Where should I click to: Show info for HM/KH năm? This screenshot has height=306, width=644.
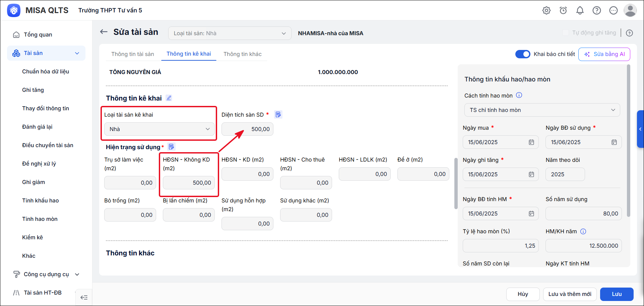tap(583, 231)
